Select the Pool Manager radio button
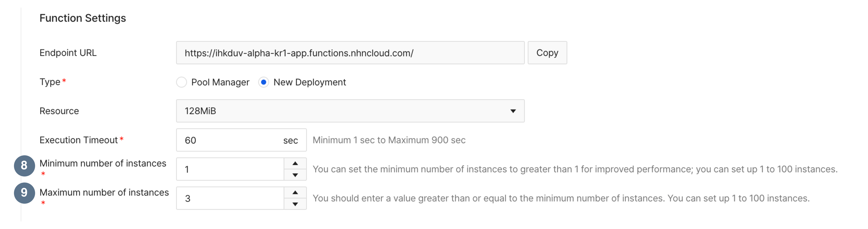The image size is (868, 229). tap(182, 82)
